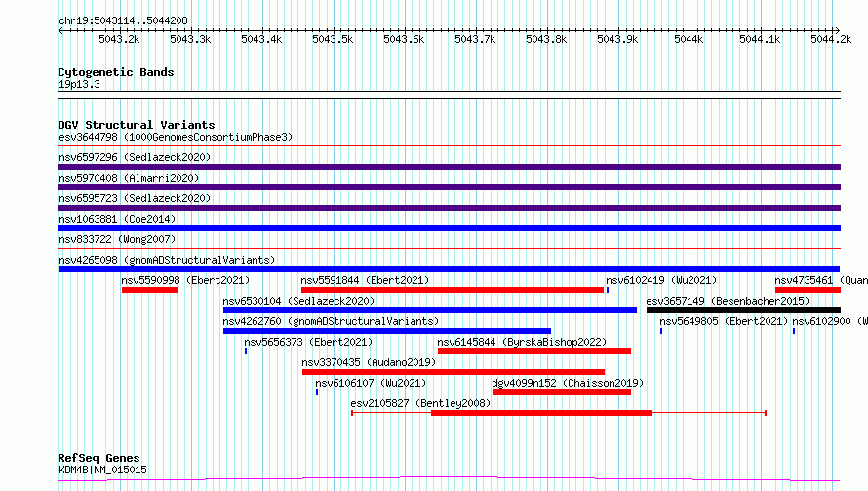Click the purple bar under nsv6597296
This screenshot has width=868, height=491.
[449, 167]
